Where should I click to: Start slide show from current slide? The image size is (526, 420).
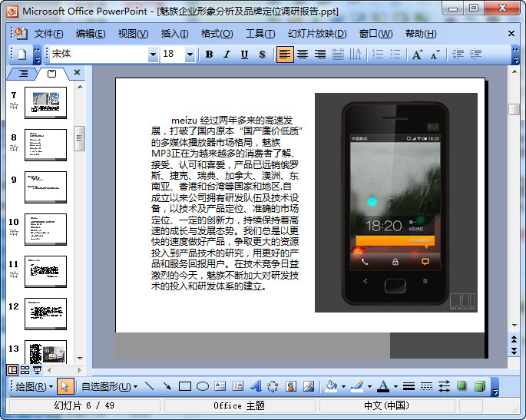click(37, 370)
